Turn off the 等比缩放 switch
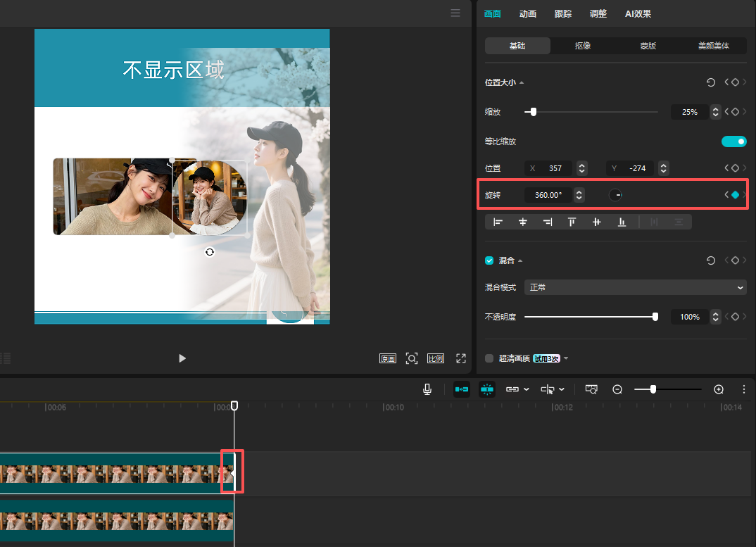Screen dimensions: 756x547 pos(733,142)
